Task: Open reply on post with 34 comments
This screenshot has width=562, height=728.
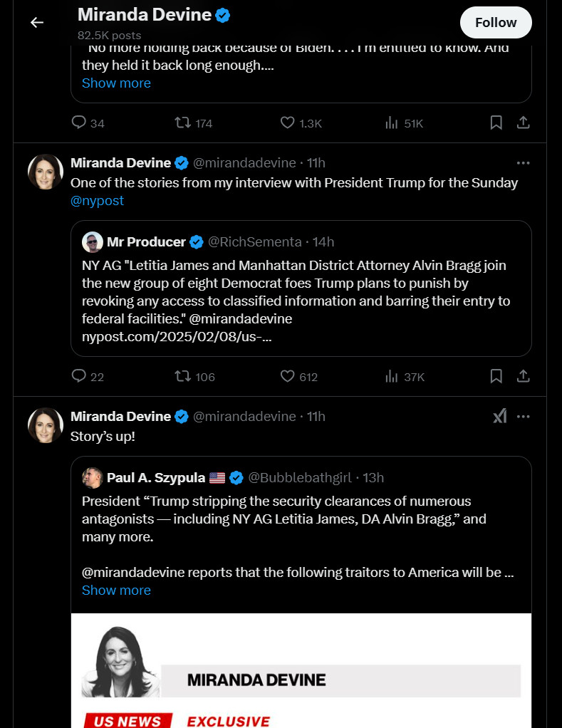Action: pos(79,123)
